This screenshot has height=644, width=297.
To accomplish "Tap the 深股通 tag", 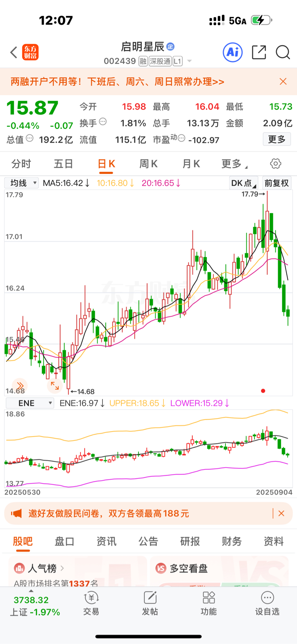I will coord(160,61).
